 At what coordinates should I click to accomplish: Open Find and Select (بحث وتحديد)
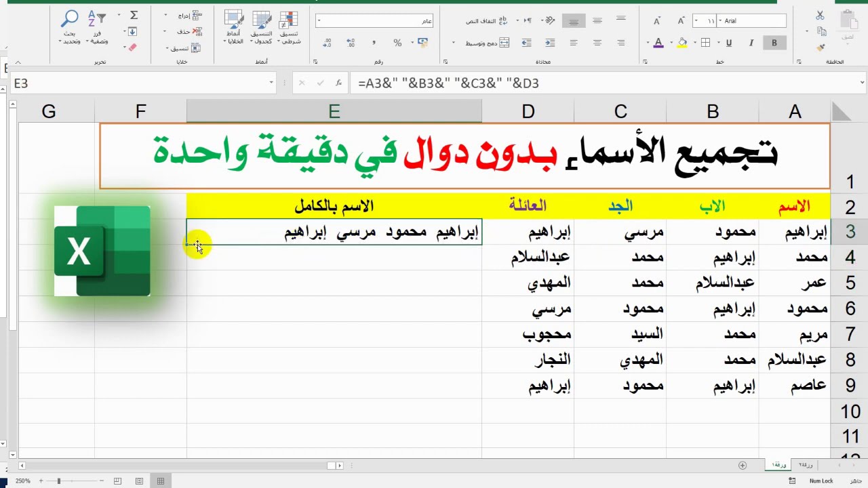70,28
